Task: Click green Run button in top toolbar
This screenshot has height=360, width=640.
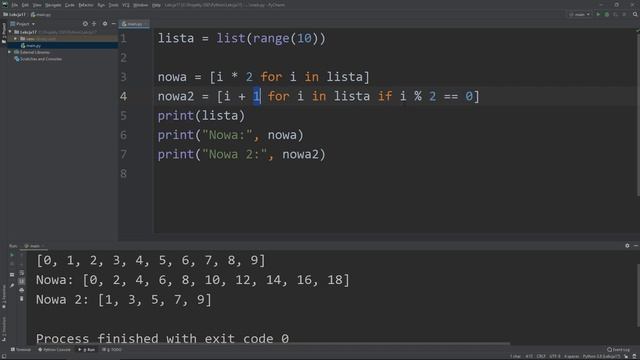Action: tap(598, 15)
